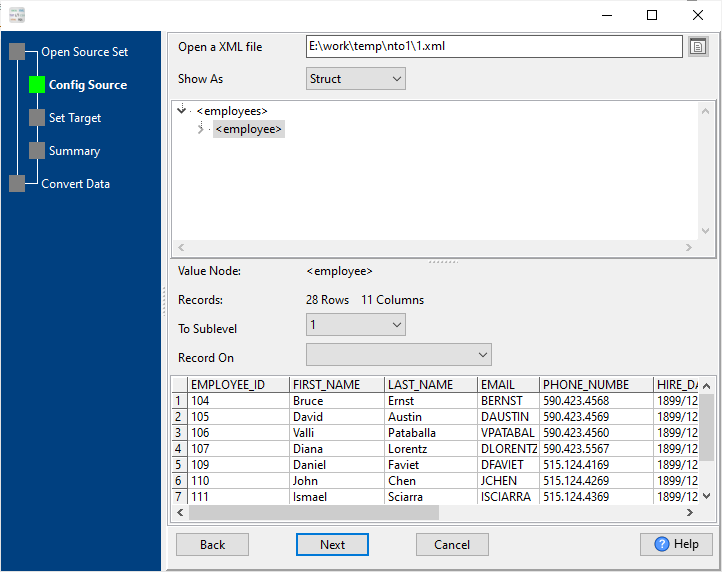The height and width of the screenshot is (572, 722).
Task: Expand the <employee> tree node
Action: (200, 129)
